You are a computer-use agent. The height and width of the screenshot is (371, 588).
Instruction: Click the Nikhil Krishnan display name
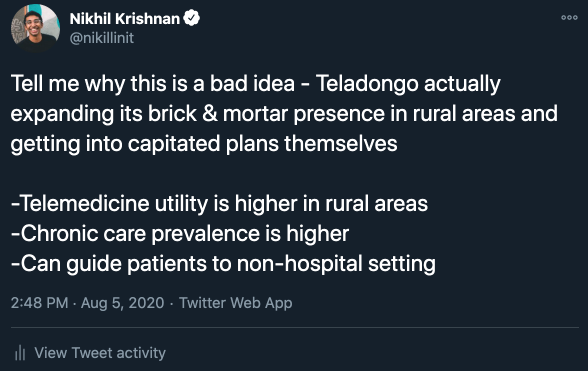coord(125,18)
